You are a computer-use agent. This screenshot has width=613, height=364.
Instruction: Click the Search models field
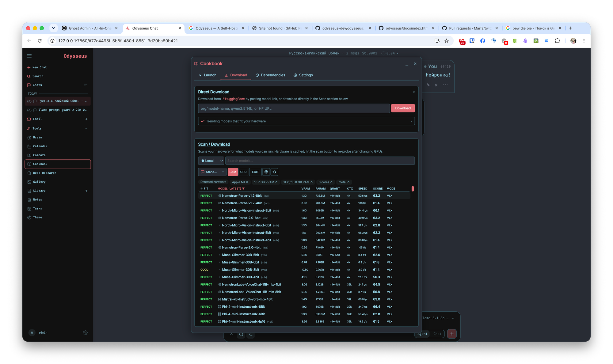click(320, 161)
